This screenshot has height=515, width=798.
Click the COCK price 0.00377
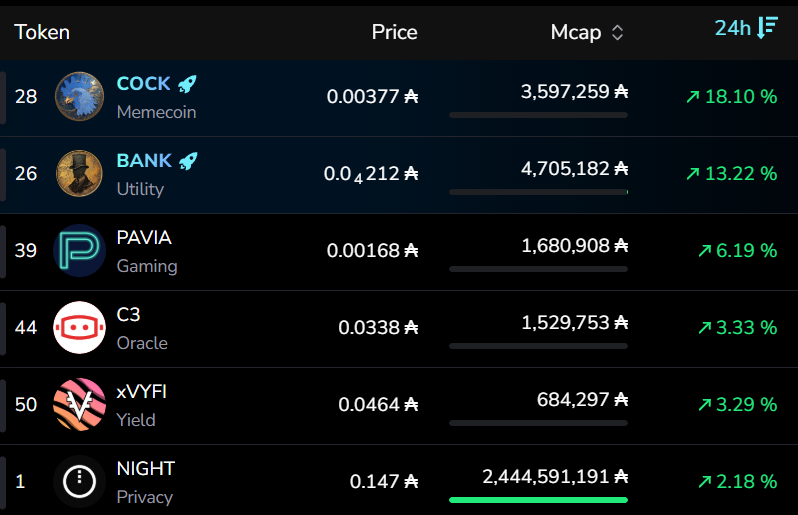(372, 96)
